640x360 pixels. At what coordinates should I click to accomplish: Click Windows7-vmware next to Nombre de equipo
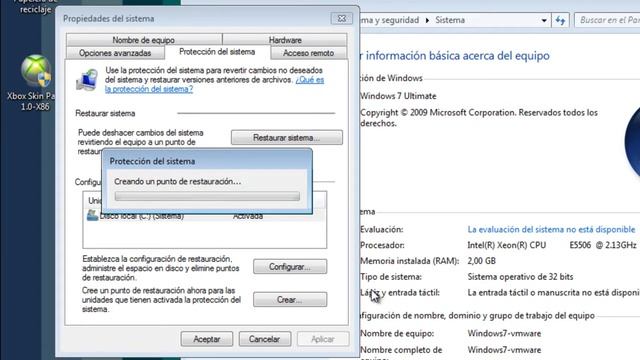(504, 333)
